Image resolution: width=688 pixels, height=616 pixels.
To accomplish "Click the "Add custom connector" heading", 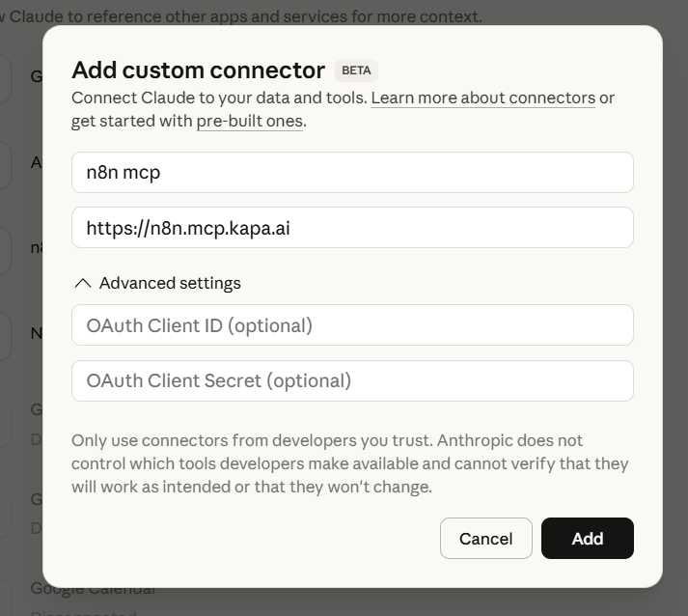I will tap(198, 70).
